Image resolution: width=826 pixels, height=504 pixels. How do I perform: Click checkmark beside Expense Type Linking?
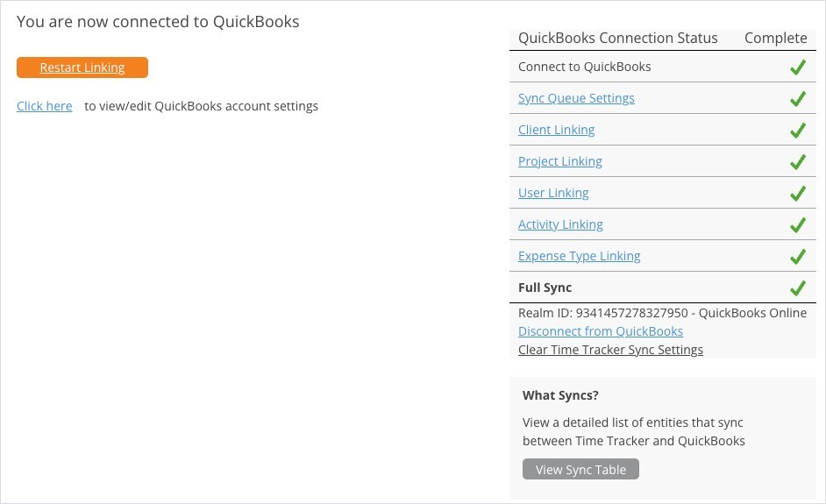[798, 257]
